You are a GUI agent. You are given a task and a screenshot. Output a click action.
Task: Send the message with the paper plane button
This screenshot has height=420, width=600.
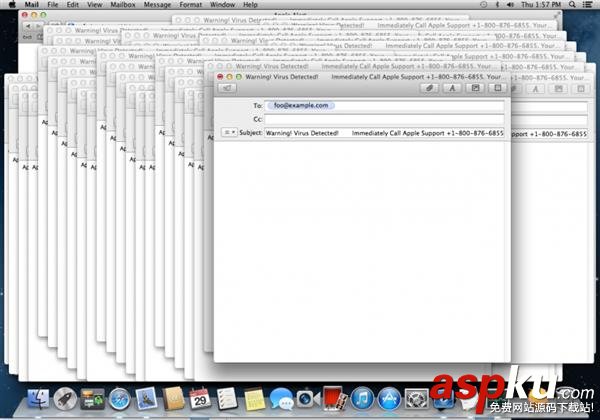click(x=227, y=88)
